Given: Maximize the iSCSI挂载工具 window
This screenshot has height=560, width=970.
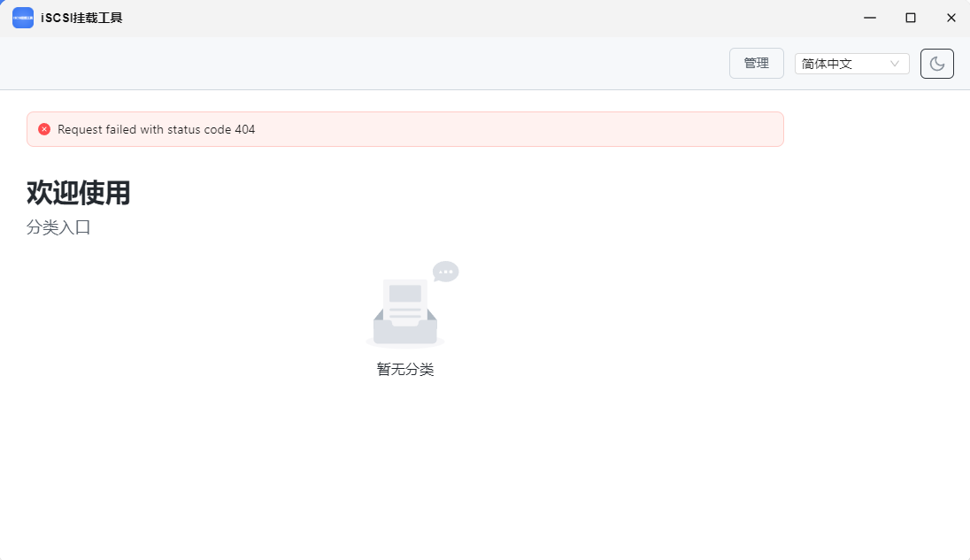Looking at the screenshot, I should coord(911,18).
